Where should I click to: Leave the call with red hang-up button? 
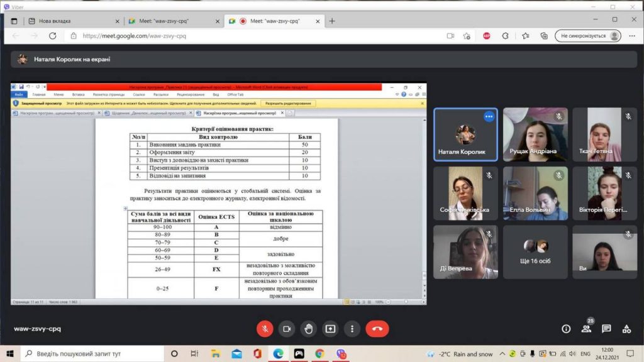coord(377,329)
